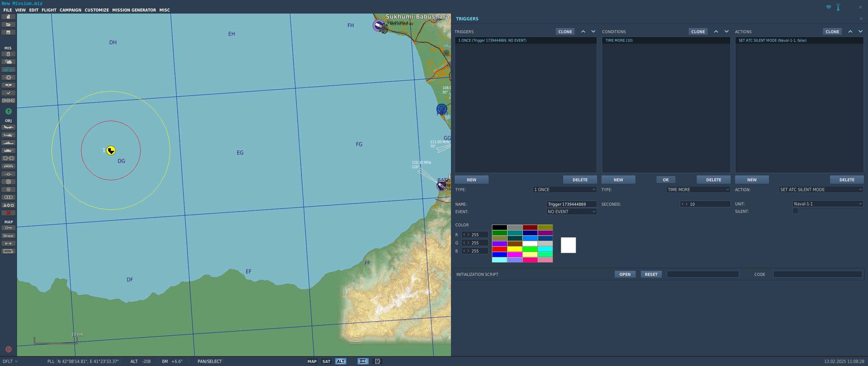Select the helicopter group icon
The width and height of the screenshot is (868, 366).
[8, 135]
